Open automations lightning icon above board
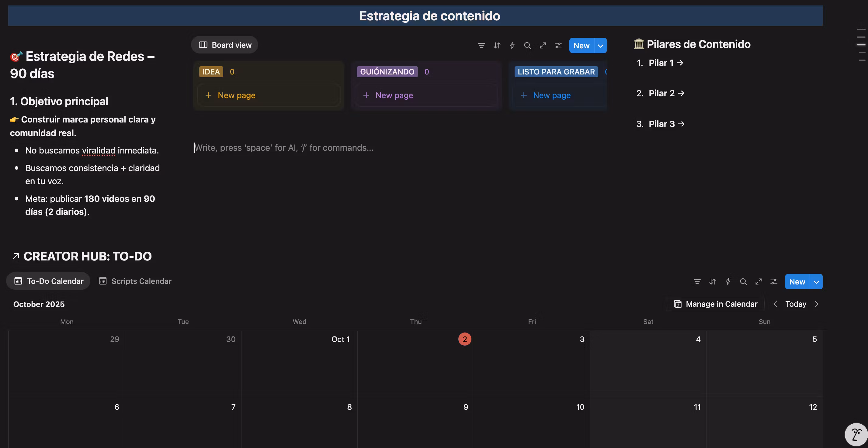 tap(512, 46)
